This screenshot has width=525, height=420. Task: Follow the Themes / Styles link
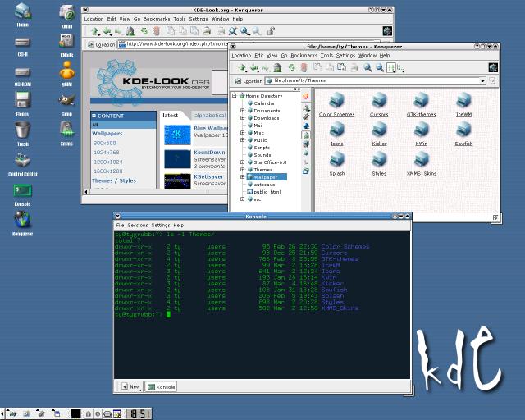point(114,180)
